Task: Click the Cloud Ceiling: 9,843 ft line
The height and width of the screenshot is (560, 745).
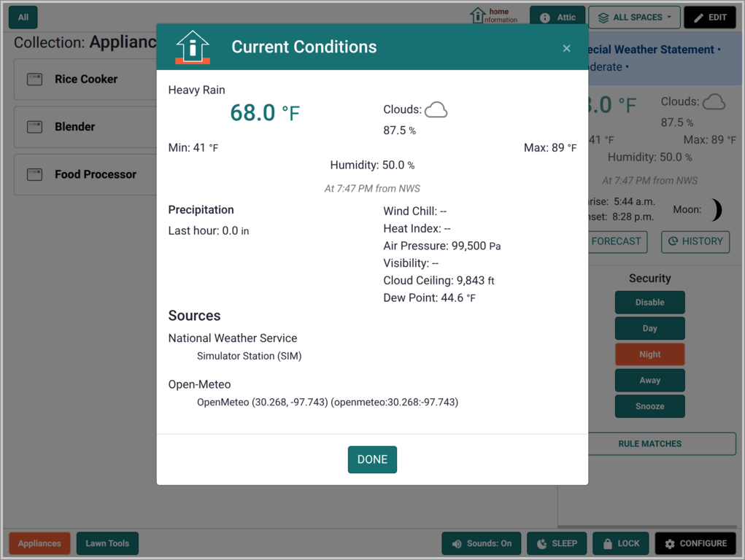Action: tap(439, 281)
